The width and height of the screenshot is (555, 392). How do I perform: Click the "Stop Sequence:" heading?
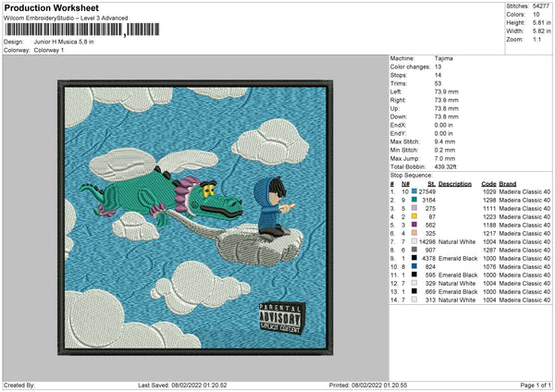pos(412,176)
